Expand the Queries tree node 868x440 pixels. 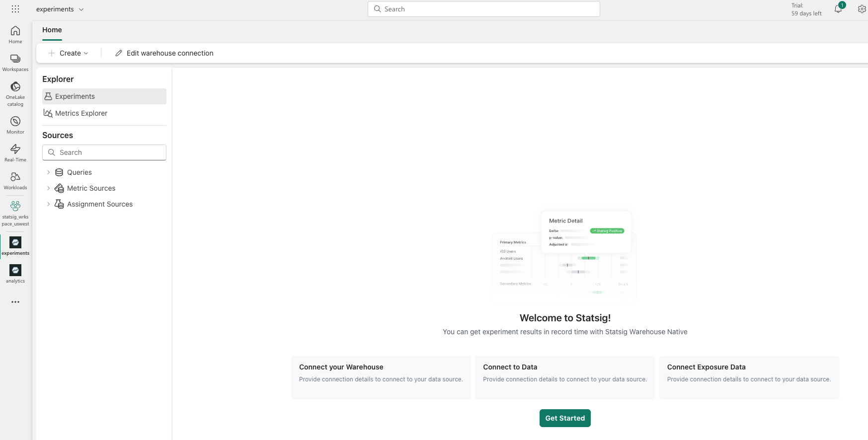click(x=48, y=172)
